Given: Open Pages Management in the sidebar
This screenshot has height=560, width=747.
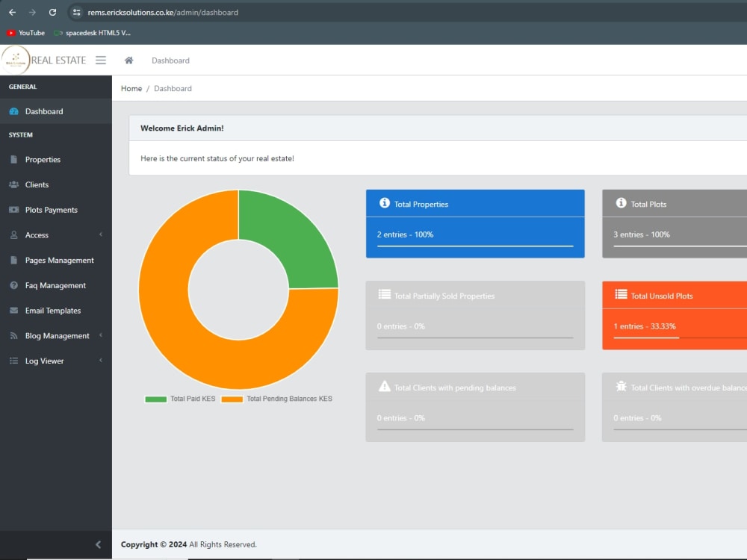Looking at the screenshot, I should (56, 261).
